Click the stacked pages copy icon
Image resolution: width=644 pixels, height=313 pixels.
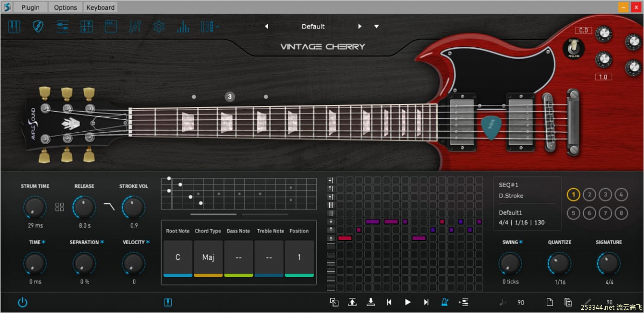tap(568, 302)
